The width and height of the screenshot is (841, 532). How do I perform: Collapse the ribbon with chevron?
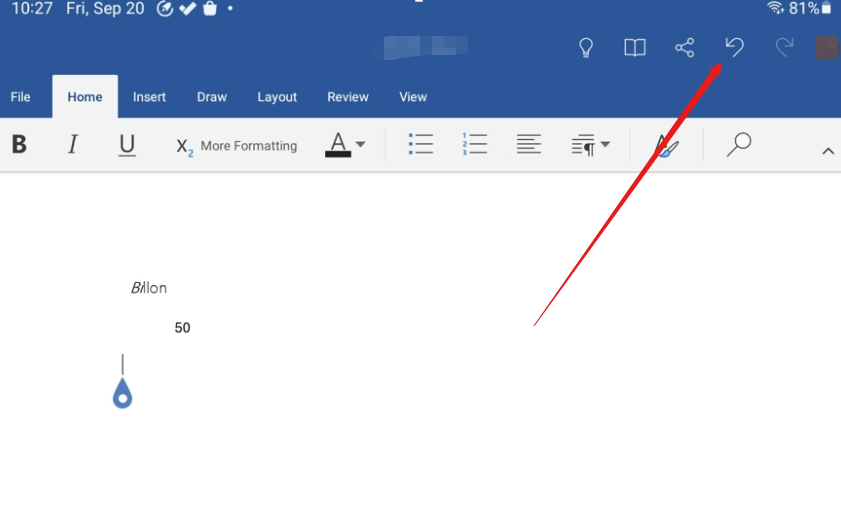pyautogui.click(x=828, y=151)
